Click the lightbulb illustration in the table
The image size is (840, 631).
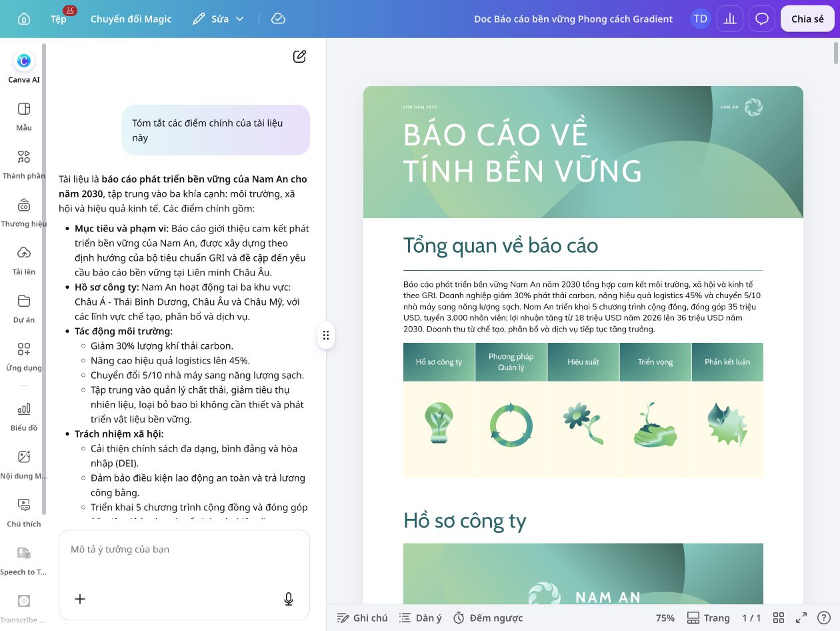pyautogui.click(x=439, y=424)
